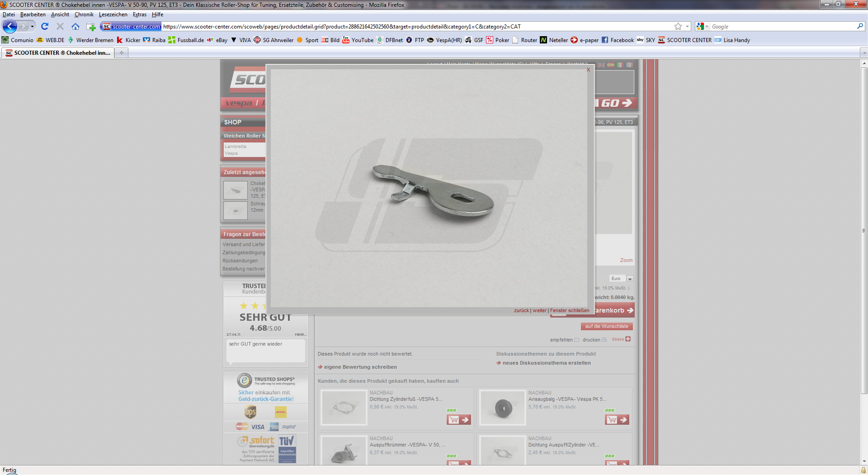The width and height of the screenshot is (868, 475).
Task: Open the Raiba bookmark
Action: point(154,40)
